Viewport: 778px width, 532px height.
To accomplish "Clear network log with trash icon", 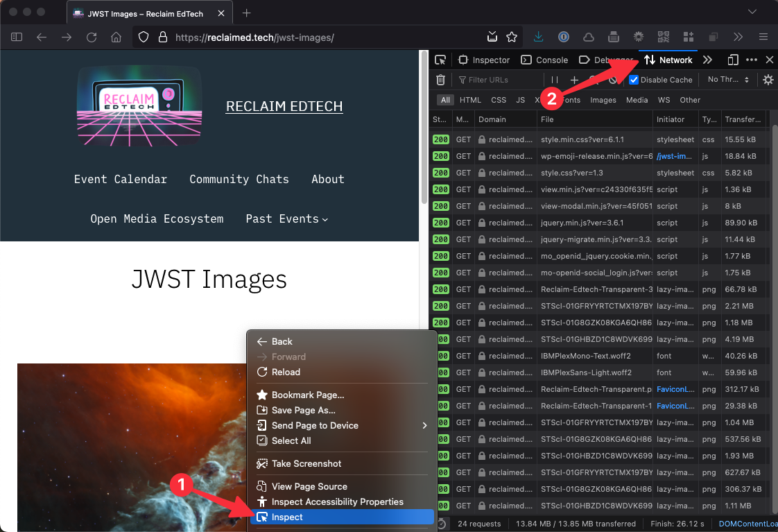I will point(440,80).
